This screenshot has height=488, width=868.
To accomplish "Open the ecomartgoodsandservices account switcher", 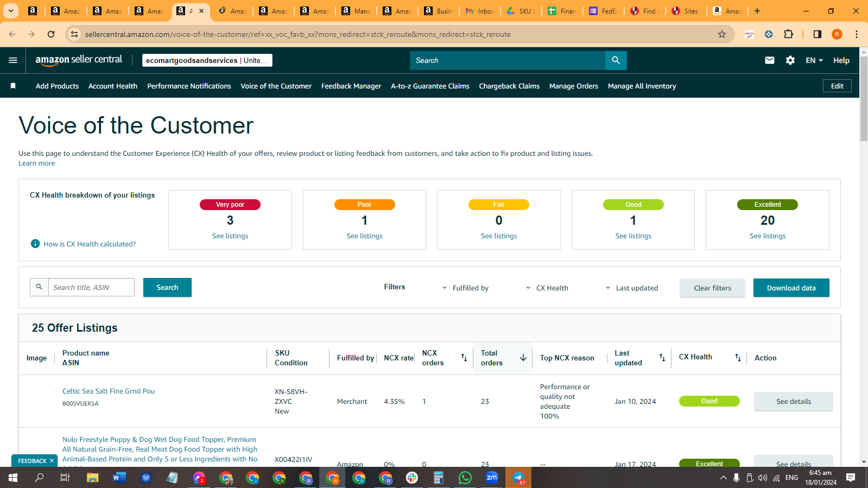I will (x=207, y=60).
